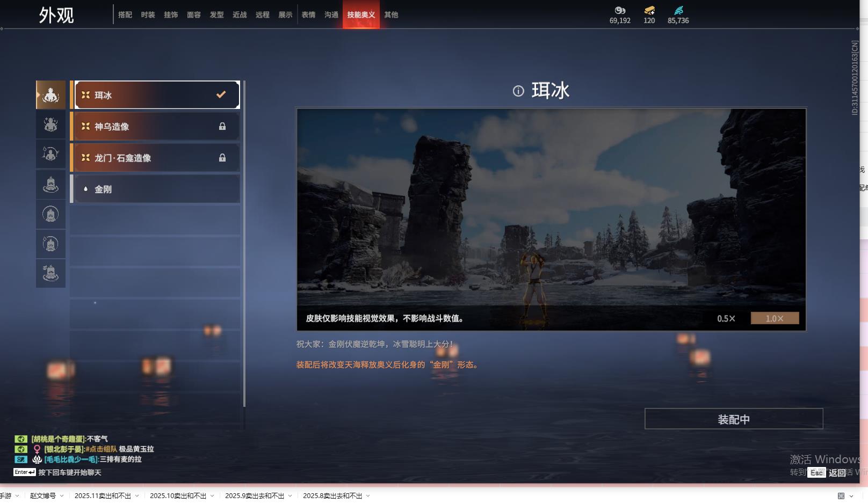
Task: Open the 2025.11卖出和不出 sheet tab dropdown
Action: point(137,496)
